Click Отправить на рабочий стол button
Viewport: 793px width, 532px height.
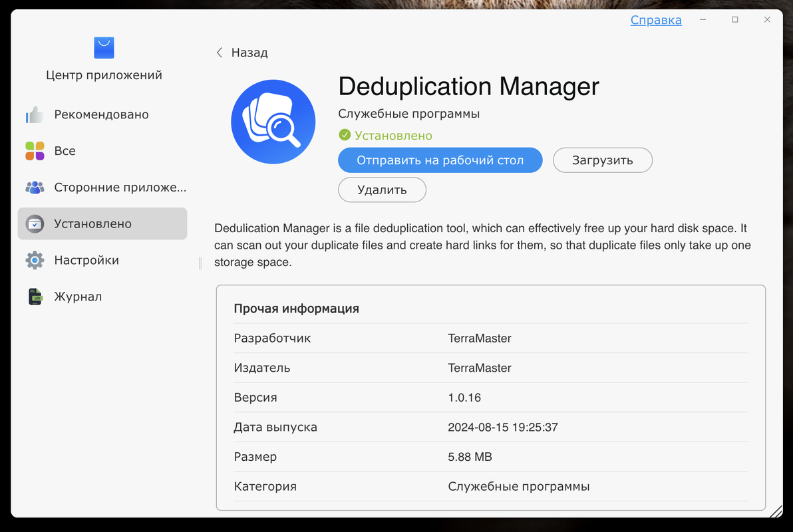pyautogui.click(x=440, y=160)
